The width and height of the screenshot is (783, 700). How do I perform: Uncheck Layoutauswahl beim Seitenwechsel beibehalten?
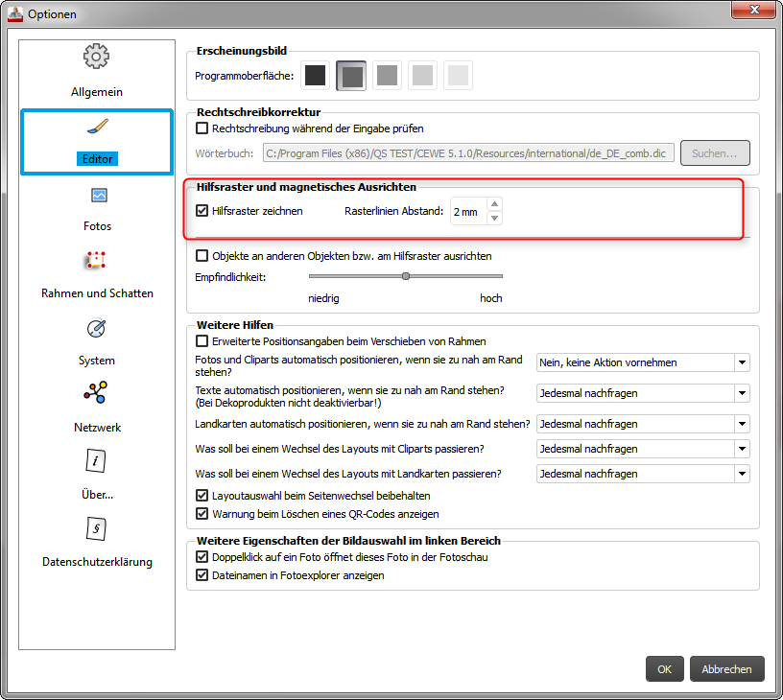(202, 496)
